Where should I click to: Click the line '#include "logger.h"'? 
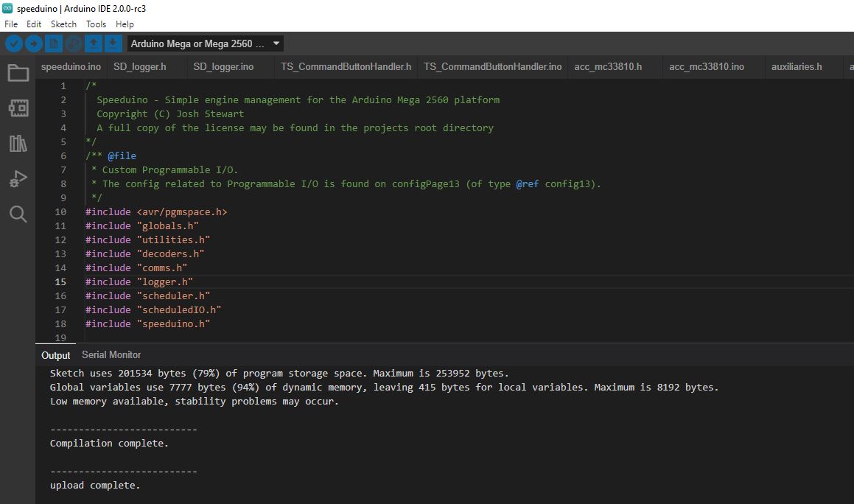[139, 281]
